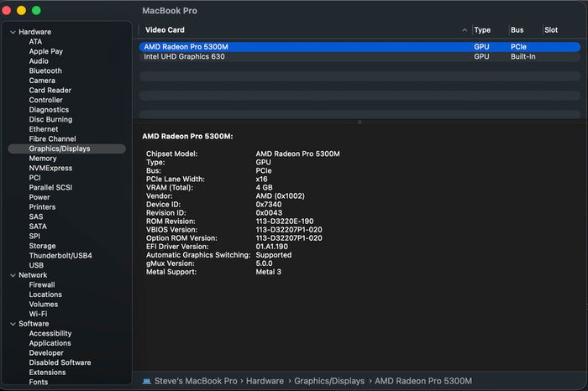Toggle Video Card column sort arrow
The width and height of the screenshot is (588, 391).
pos(465,30)
